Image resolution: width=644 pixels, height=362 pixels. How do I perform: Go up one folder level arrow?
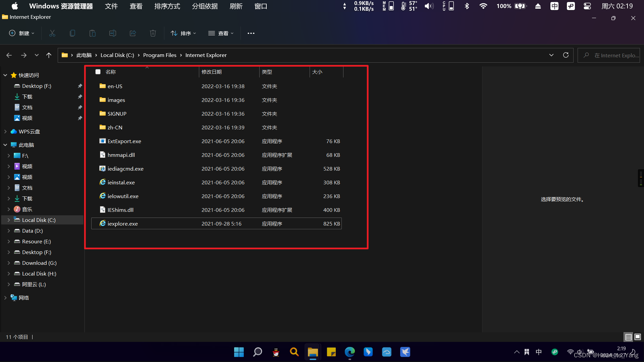pyautogui.click(x=49, y=55)
